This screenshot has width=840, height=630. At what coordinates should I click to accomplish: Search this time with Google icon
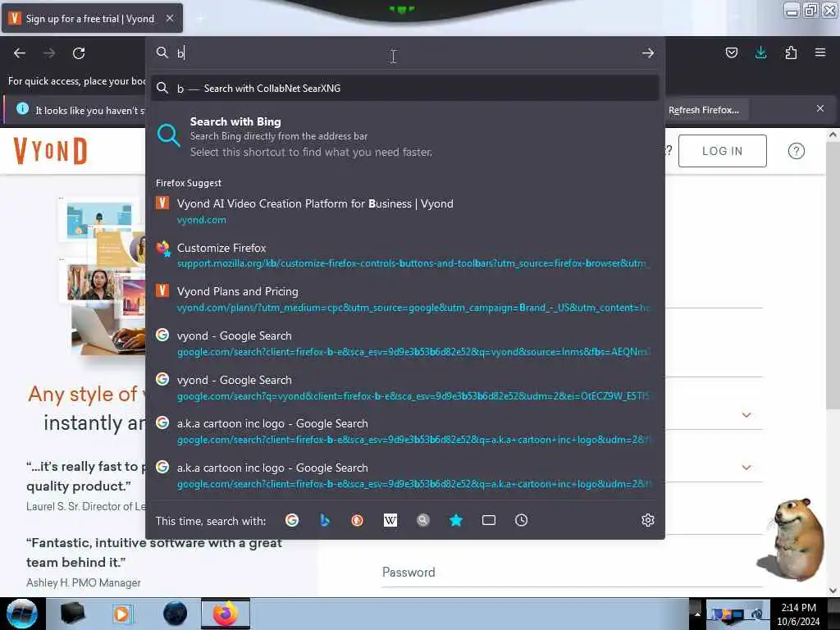click(x=292, y=520)
